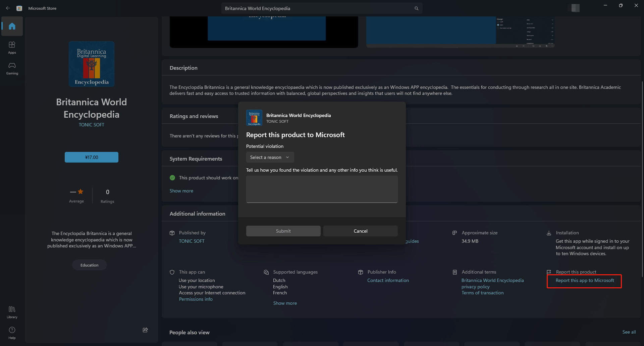This screenshot has width=644, height=346.
Task: Click the Submit button in dialog
Action: (x=283, y=231)
